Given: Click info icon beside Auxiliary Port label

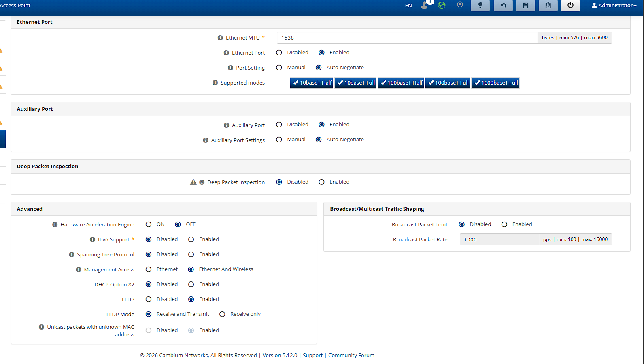Looking at the screenshot, I should (x=226, y=125).
